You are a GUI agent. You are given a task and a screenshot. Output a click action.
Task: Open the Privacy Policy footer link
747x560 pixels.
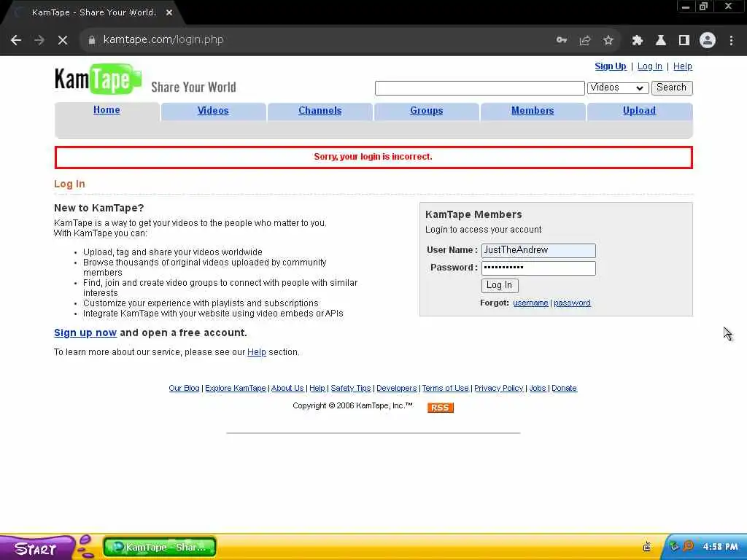point(499,388)
